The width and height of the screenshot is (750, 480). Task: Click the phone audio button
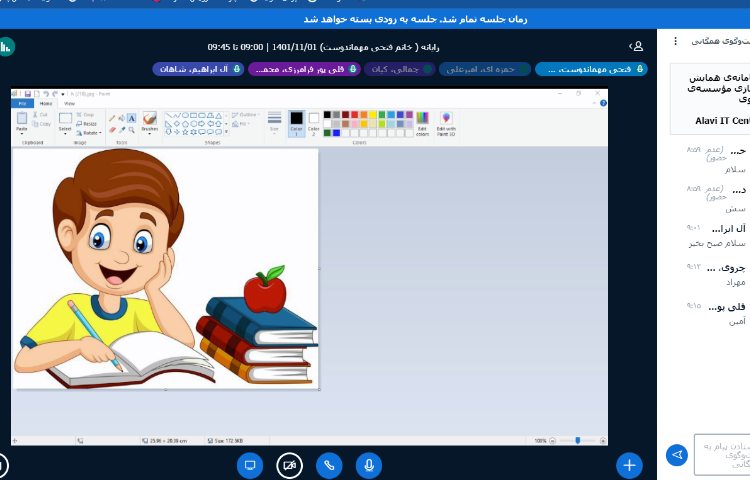[x=329, y=465]
